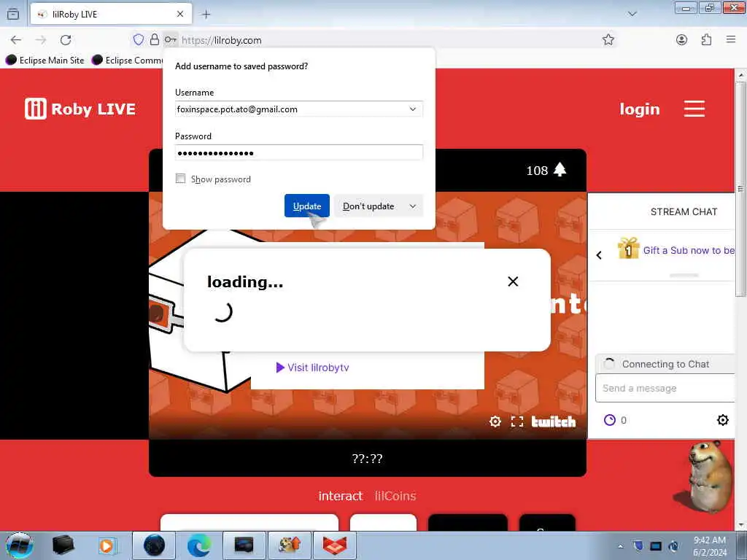Open the Eclipse Main Site bookmark
The height and width of the screenshot is (560, 747).
pyautogui.click(x=44, y=60)
